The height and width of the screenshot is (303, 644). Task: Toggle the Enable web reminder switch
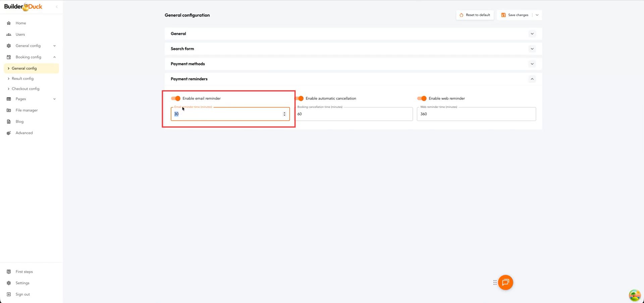click(x=422, y=98)
